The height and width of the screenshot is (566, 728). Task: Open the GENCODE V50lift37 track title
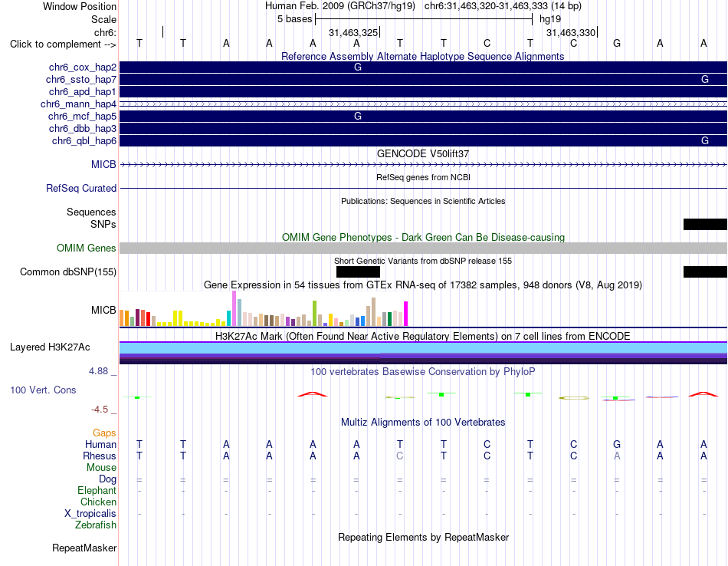tap(423, 153)
